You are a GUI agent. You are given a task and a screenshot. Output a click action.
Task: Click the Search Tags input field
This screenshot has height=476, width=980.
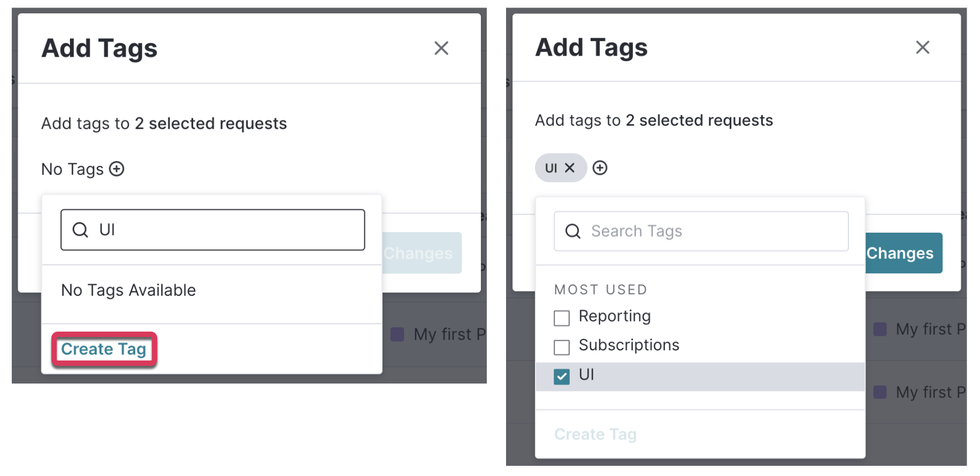[x=701, y=231]
